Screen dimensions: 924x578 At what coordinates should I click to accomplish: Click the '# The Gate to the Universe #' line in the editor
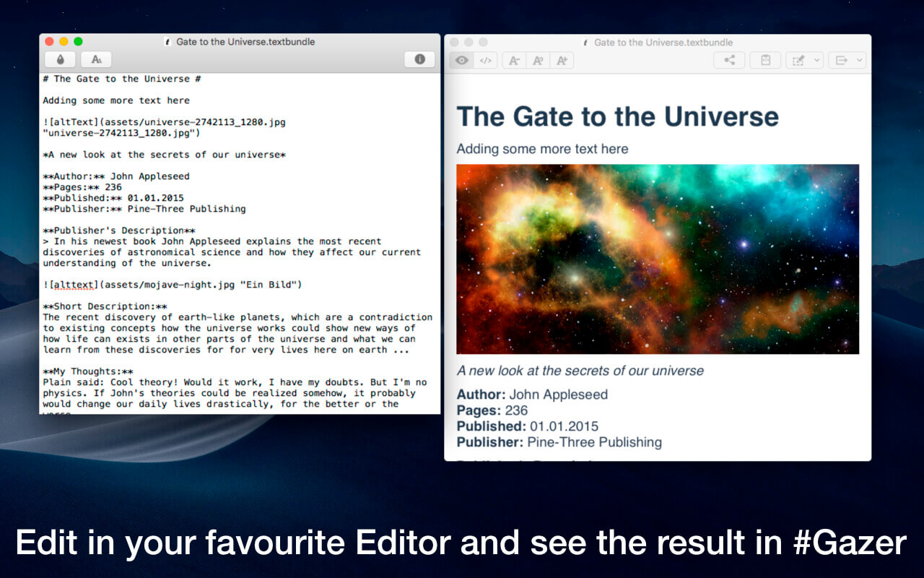coord(121,79)
